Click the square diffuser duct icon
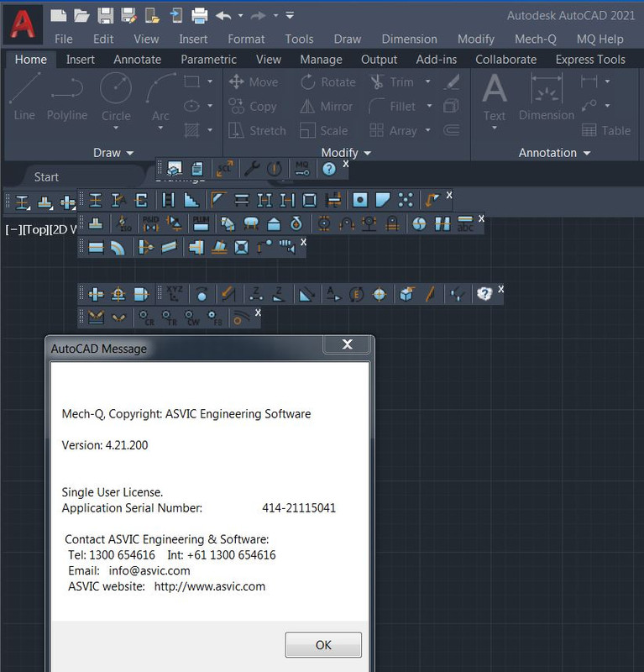 click(x=241, y=247)
